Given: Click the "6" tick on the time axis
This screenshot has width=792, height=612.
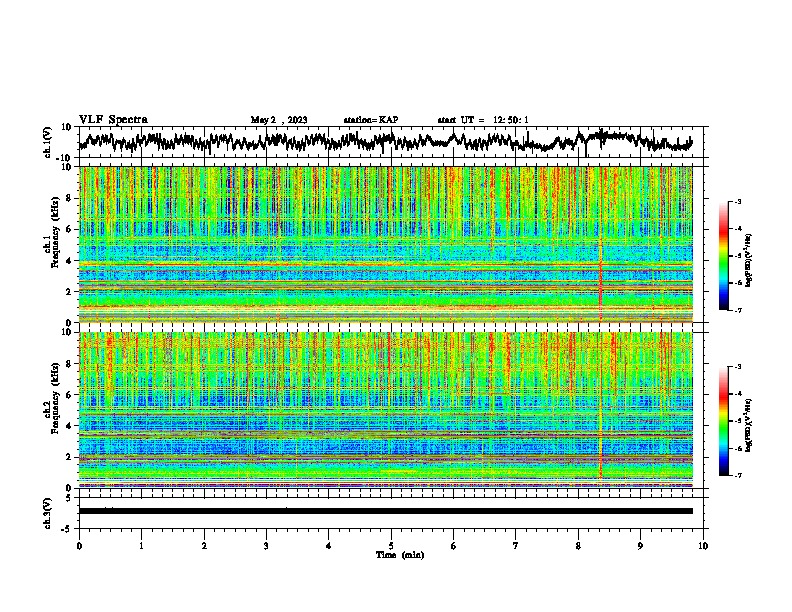Looking at the screenshot, I should point(454,546).
